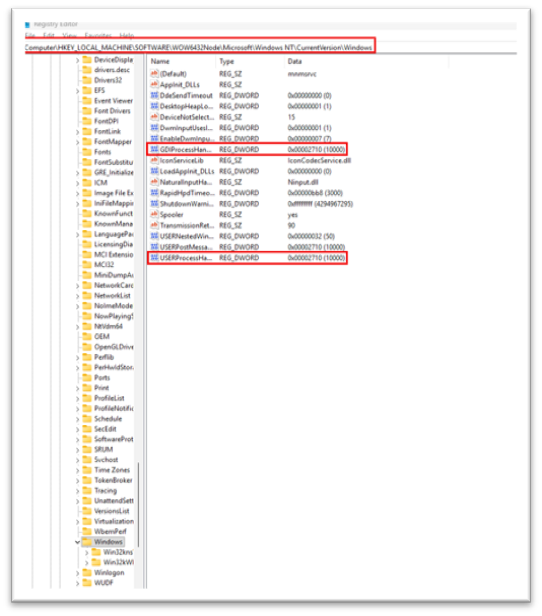This screenshot has height=616, width=542.
Task: Expand the Win32kns subkey node
Action: [87, 553]
